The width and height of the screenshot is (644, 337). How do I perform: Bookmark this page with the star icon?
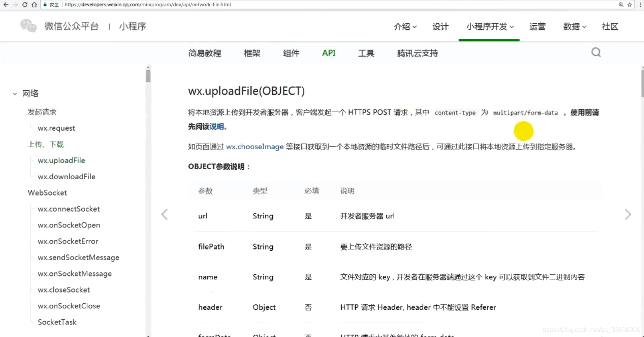[630, 5]
